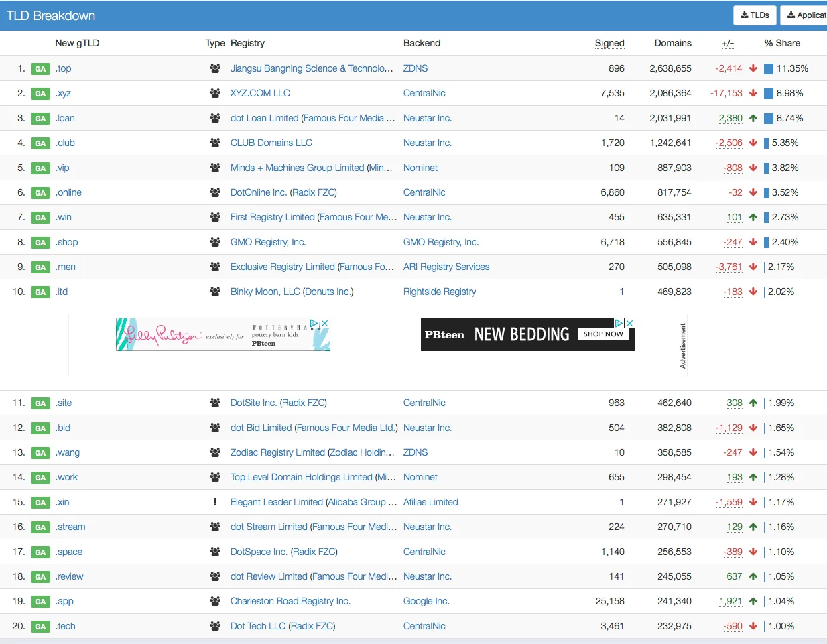Click the group type icon for .loan
Screen dimensions: 827x644
pyautogui.click(x=215, y=118)
